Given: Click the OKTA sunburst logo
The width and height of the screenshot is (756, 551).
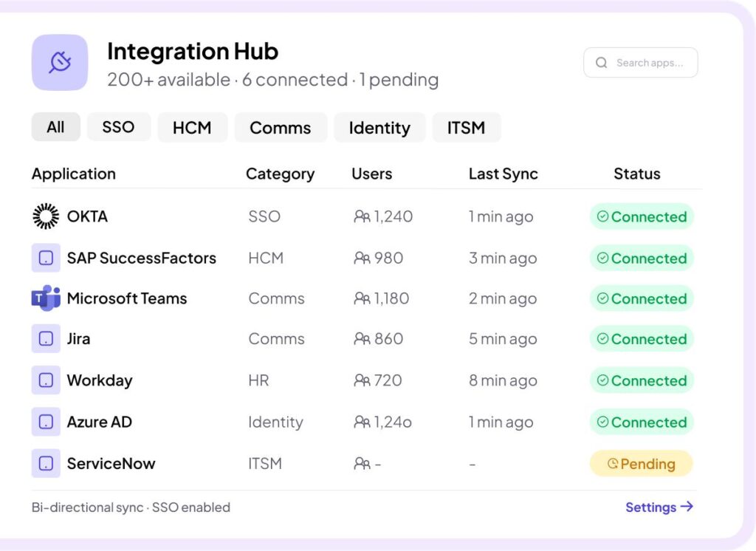Looking at the screenshot, I should point(46,216).
